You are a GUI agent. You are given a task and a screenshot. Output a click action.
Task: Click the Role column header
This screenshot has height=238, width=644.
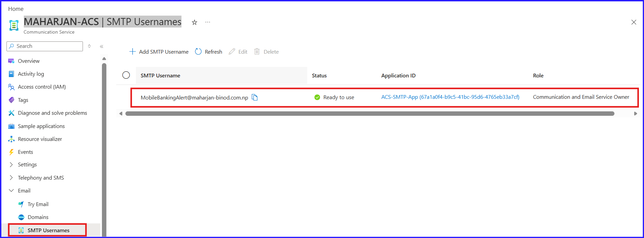[538, 75]
